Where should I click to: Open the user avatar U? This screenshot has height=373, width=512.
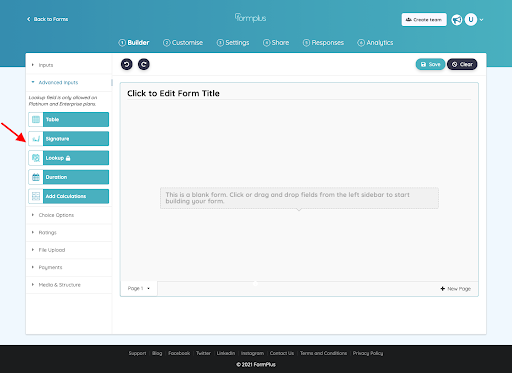(471, 20)
